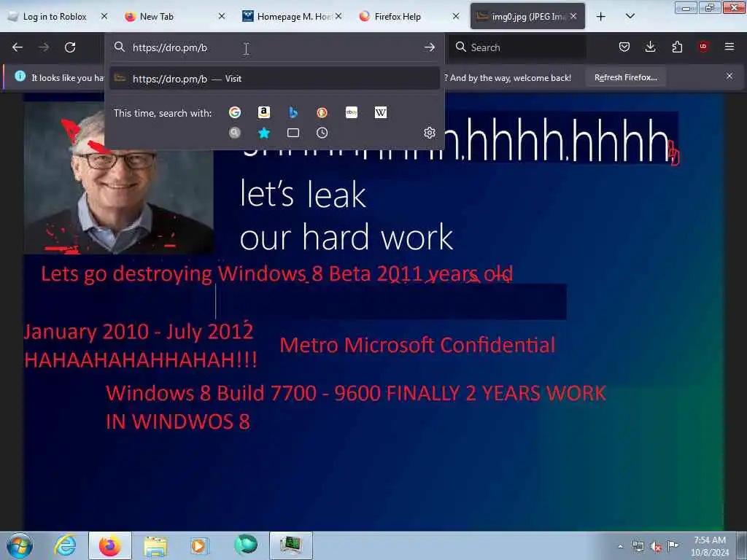The width and height of the screenshot is (747, 560).
Task: Open the Downloads panel
Action: [x=650, y=47]
